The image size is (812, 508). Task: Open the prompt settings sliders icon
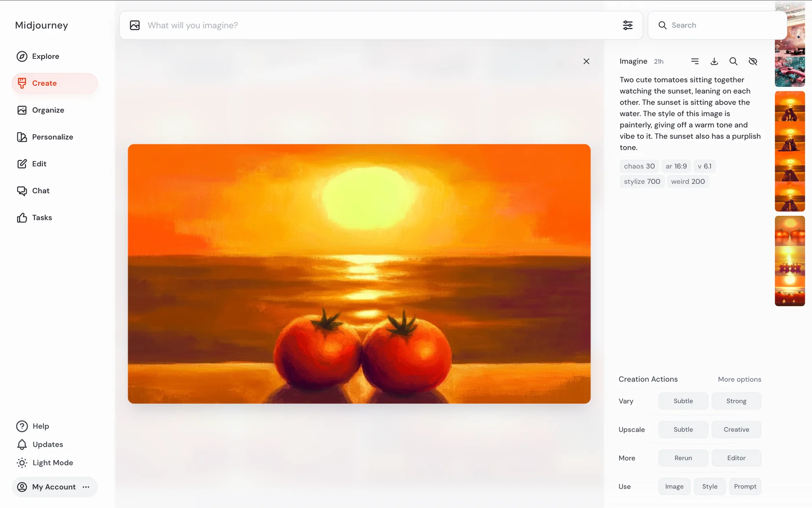[628, 25]
